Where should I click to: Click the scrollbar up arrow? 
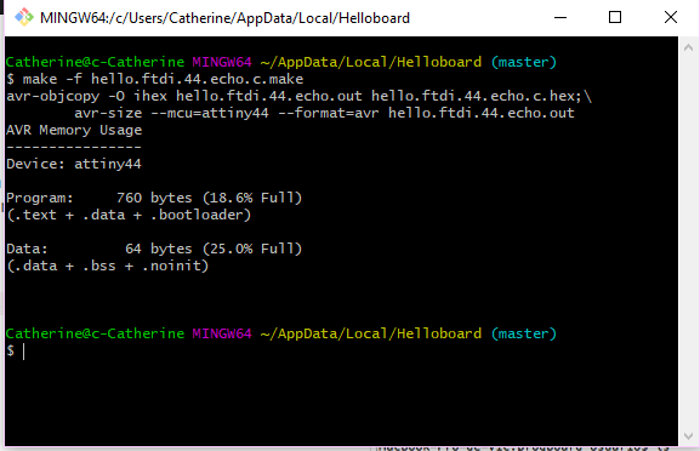coord(688,47)
